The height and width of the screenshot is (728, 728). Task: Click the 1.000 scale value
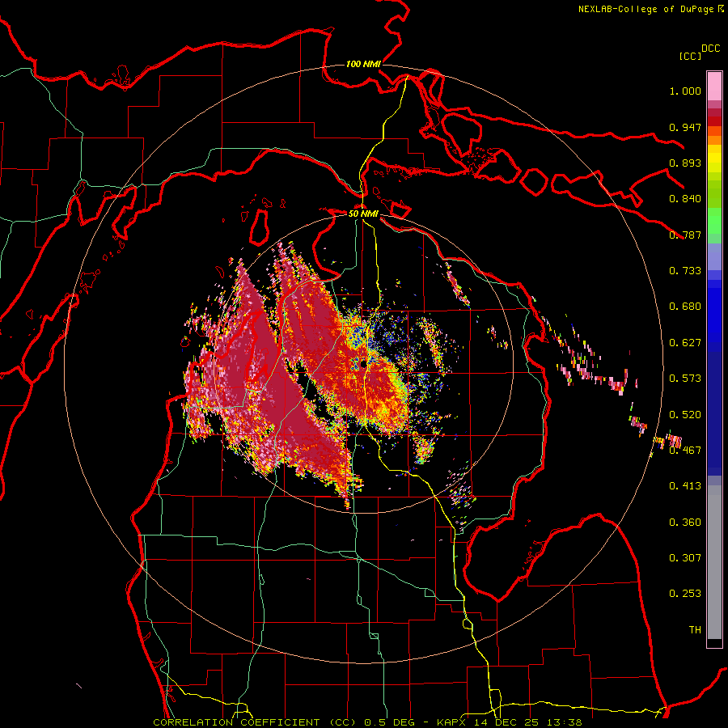click(685, 91)
